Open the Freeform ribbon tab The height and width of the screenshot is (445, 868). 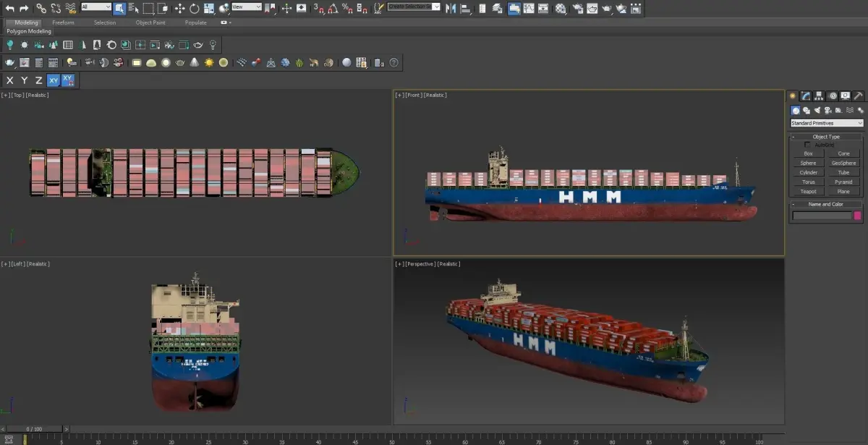pos(63,22)
